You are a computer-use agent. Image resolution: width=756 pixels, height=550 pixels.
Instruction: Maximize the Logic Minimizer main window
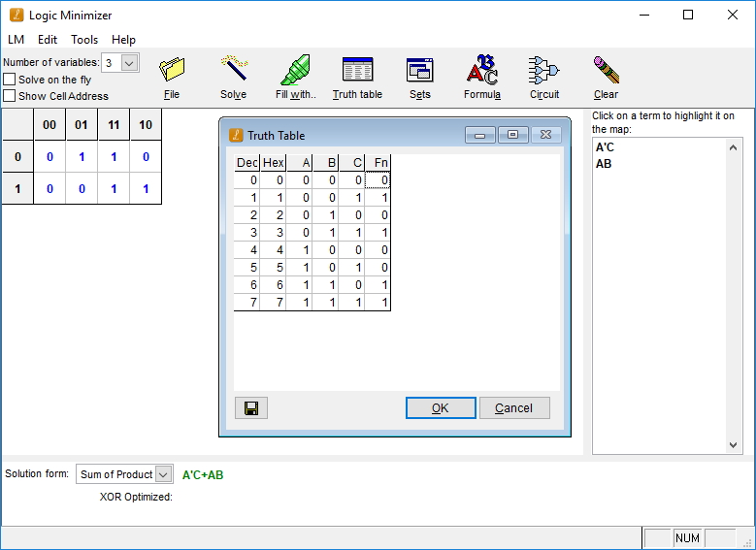click(688, 15)
